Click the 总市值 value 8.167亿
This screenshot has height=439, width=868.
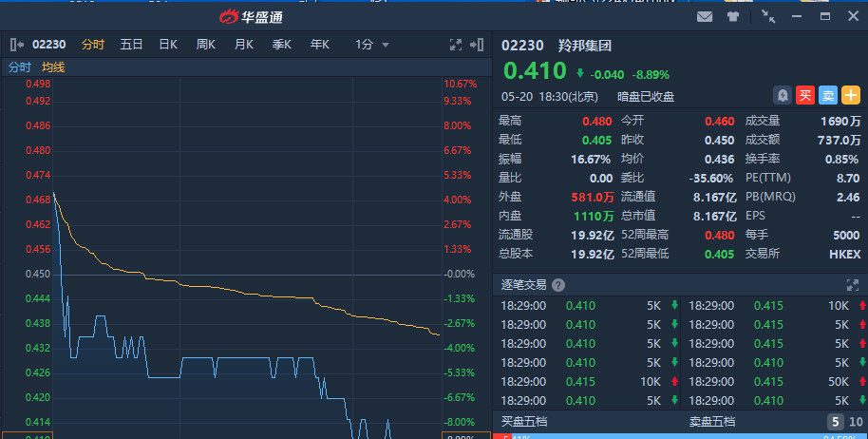click(x=715, y=216)
